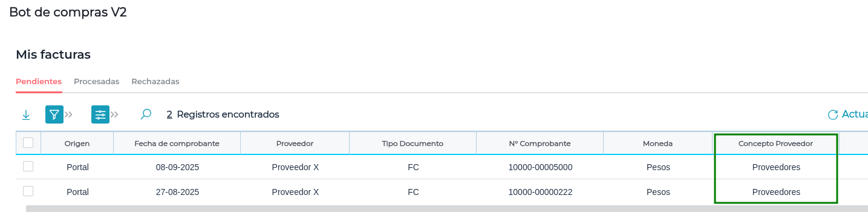Screen dimensions: 868x218
Task: Click the magnifying glass search icon
Action: tap(146, 114)
